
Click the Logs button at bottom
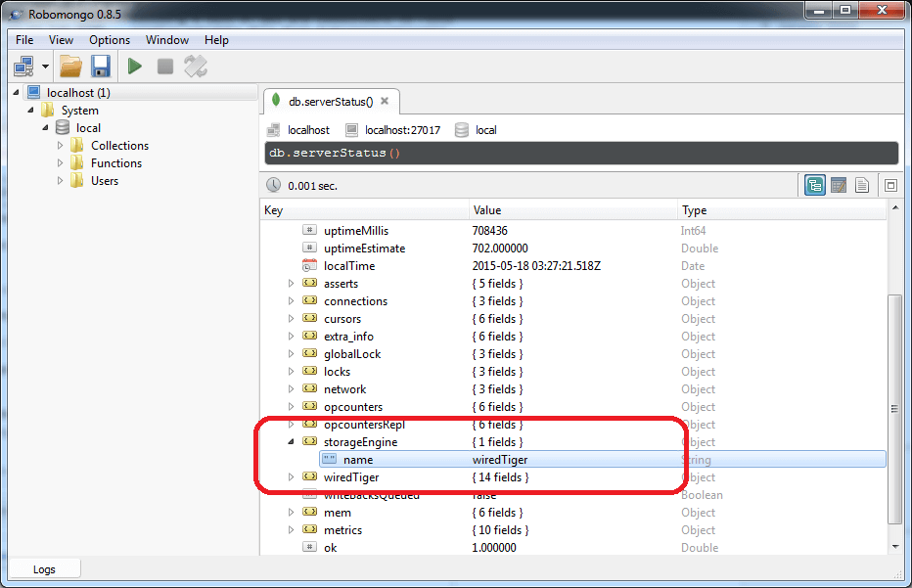(44, 568)
